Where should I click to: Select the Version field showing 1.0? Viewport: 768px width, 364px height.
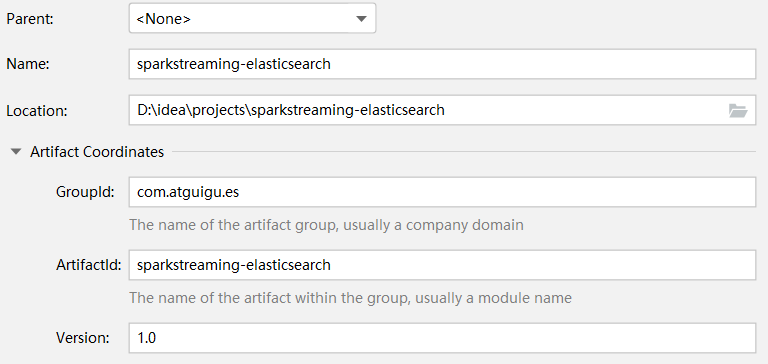tap(442, 338)
